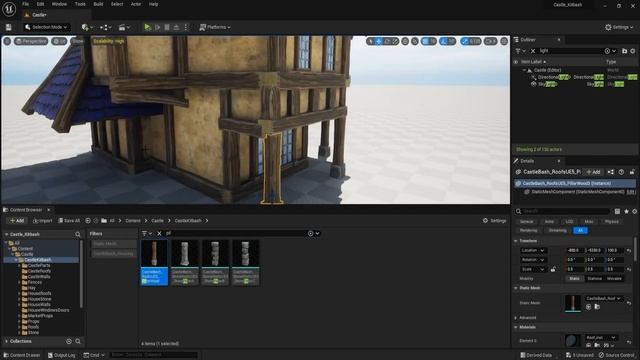The width and height of the screenshot is (640, 360).
Task: Toggle visibility column eye in Outliner header
Action: click(516, 62)
